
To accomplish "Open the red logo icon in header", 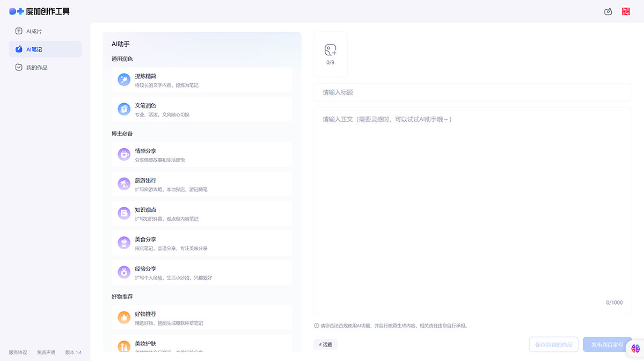I will tap(625, 11).
